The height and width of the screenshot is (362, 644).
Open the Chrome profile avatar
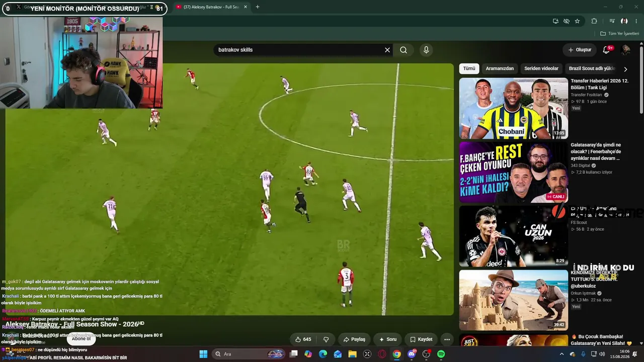pyautogui.click(x=624, y=21)
